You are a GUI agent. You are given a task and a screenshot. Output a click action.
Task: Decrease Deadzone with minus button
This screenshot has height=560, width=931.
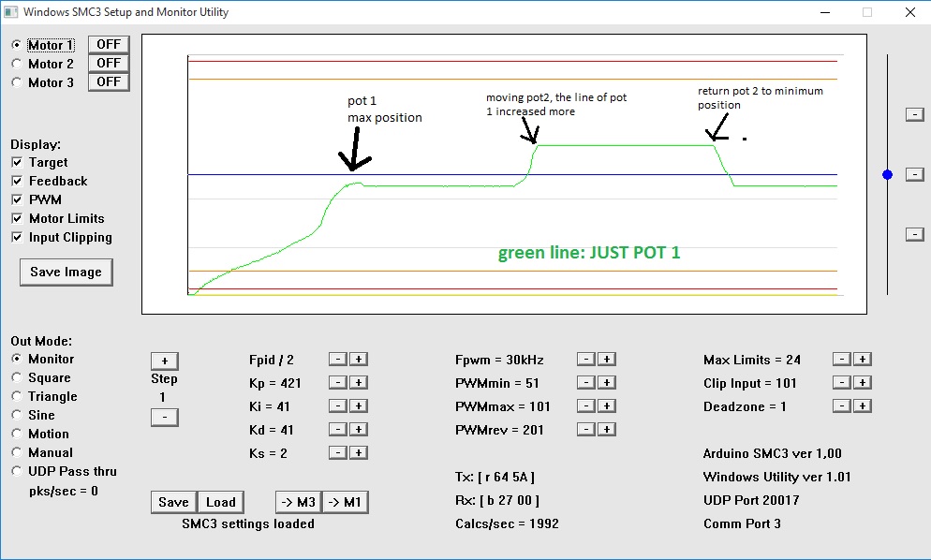click(842, 406)
